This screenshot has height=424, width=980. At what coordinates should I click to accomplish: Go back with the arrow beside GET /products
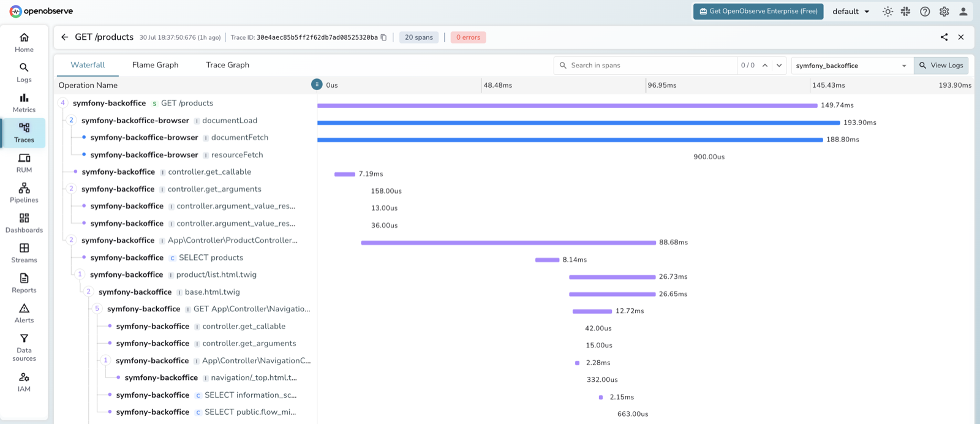(65, 37)
